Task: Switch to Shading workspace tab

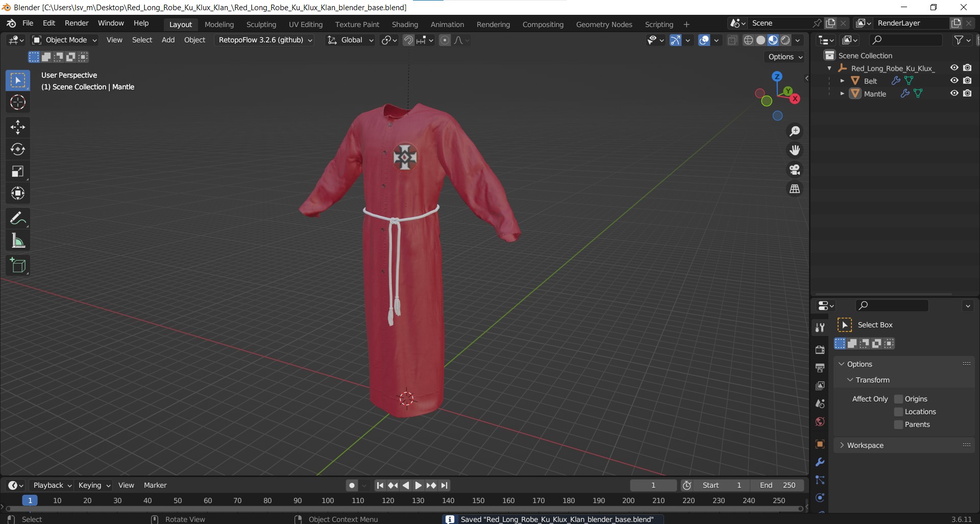Action: pos(405,25)
